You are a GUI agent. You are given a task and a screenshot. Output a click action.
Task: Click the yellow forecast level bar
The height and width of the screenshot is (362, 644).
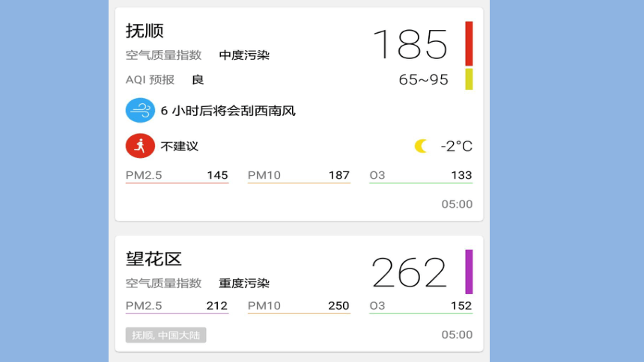[469, 79]
